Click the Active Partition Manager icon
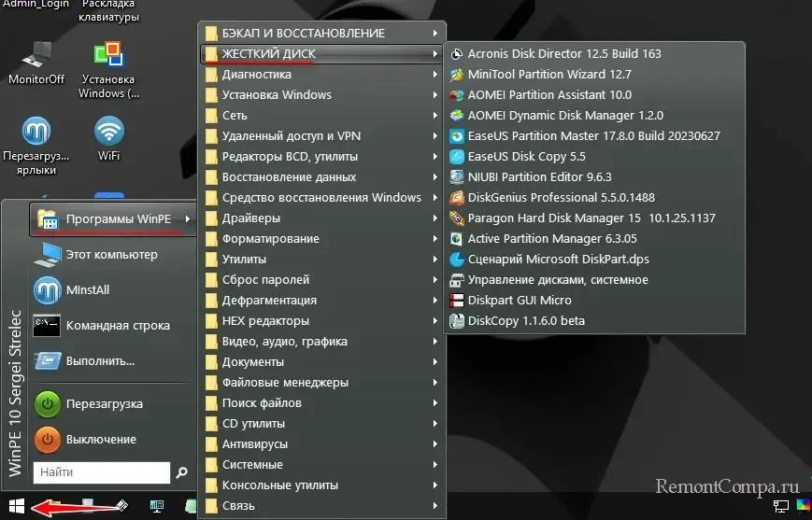The width and height of the screenshot is (812, 520). click(457, 238)
